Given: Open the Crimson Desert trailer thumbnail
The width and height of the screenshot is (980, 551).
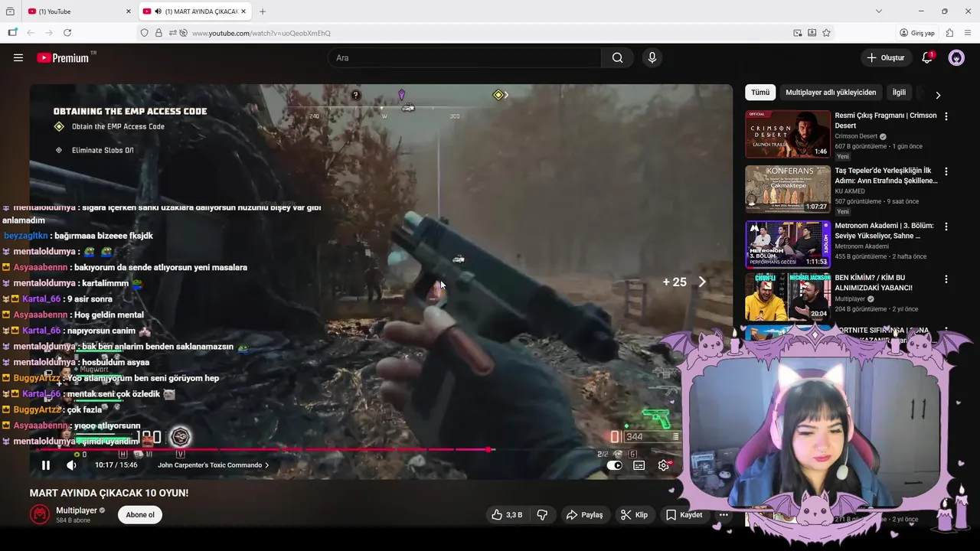Looking at the screenshot, I should click(788, 134).
